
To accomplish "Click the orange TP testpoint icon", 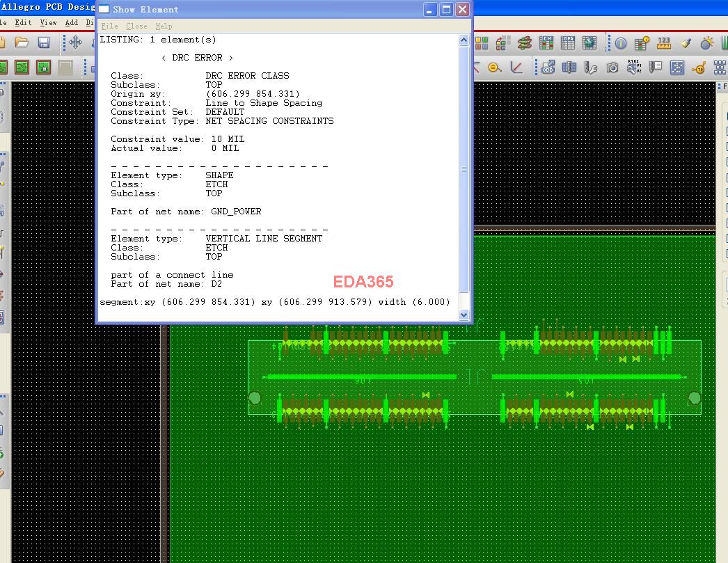I will [698, 68].
